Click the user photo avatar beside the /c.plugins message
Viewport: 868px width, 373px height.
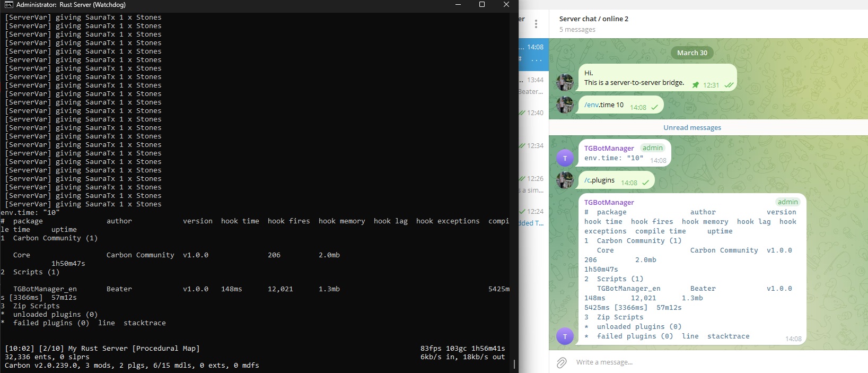click(565, 180)
